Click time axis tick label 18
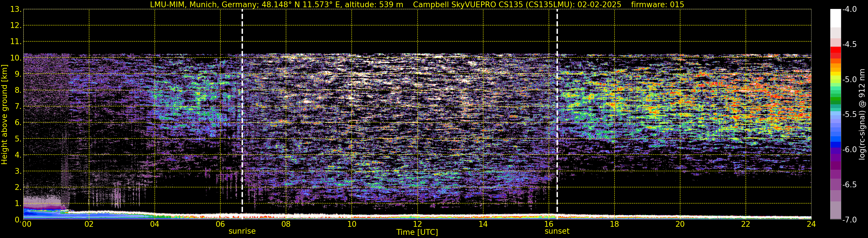Image resolution: width=868 pixels, height=238 pixels. [x=614, y=224]
